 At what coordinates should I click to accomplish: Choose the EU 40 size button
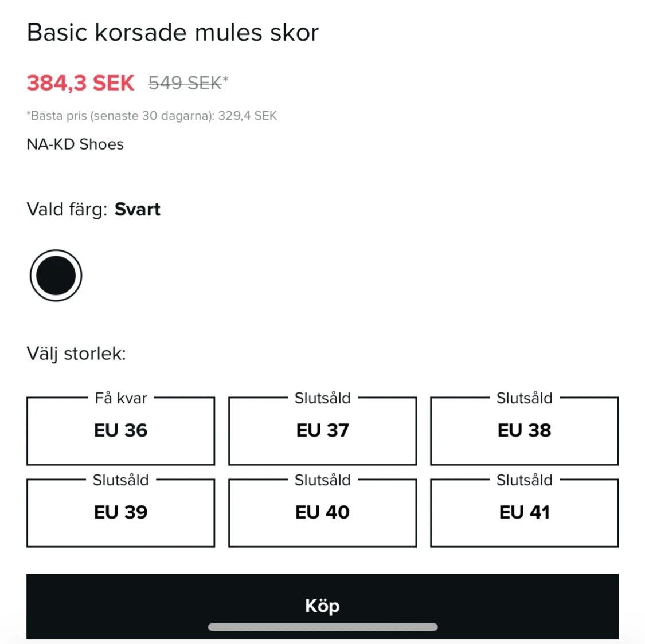[322, 513]
